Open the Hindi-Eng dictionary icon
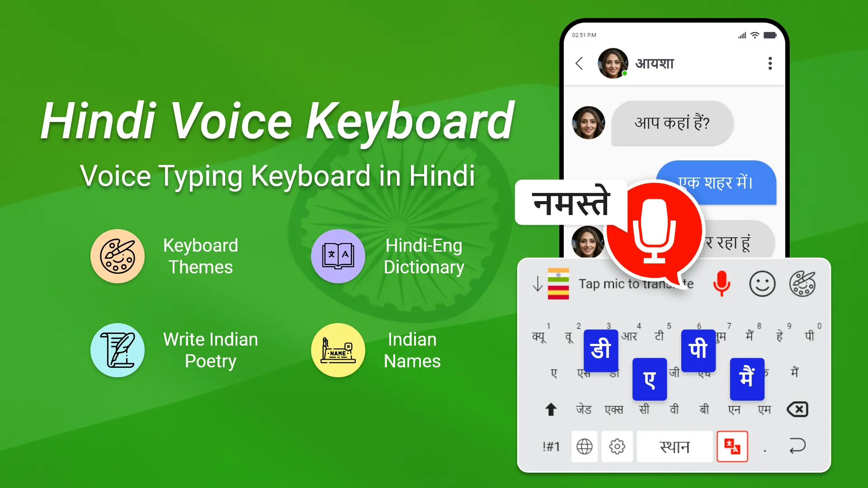868x488 pixels. click(x=337, y=255)
